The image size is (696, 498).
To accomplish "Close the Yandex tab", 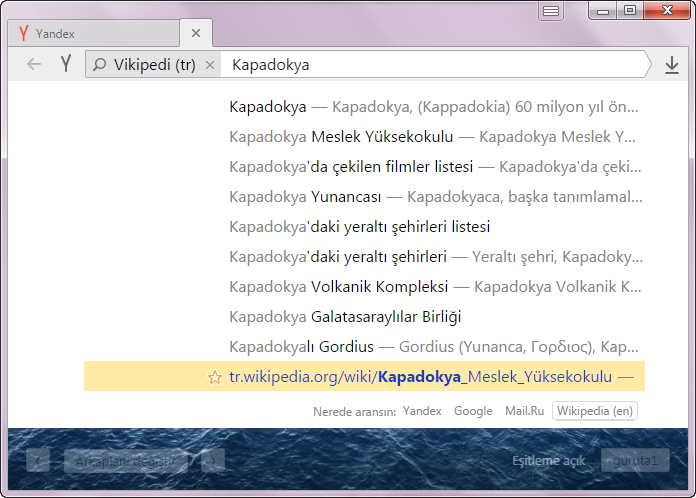I will (196, 33).
